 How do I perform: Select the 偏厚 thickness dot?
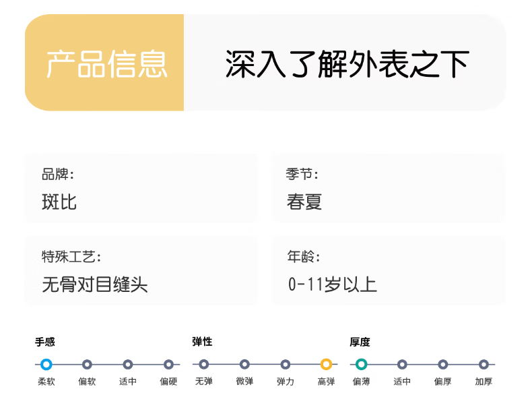click(x=443, y=365)
